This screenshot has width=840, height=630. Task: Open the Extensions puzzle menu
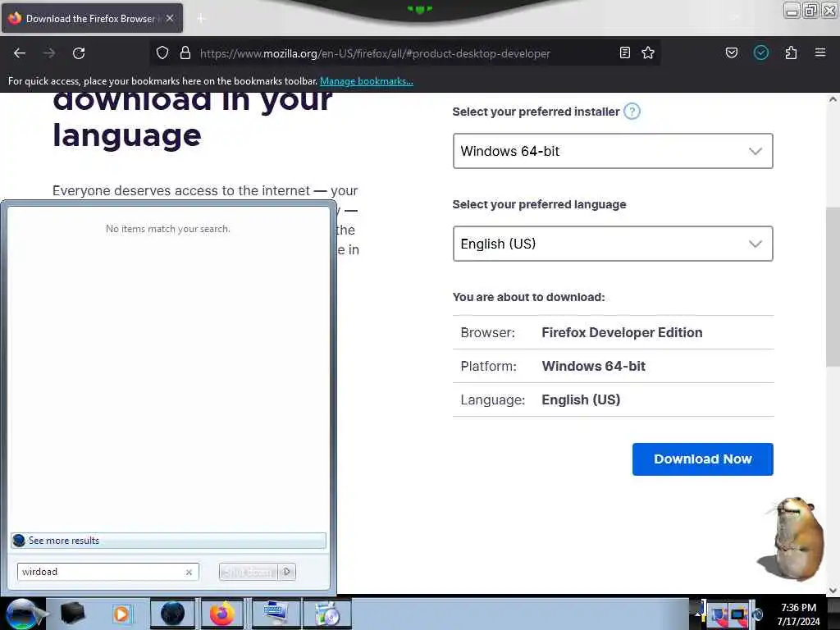(792, 53)
